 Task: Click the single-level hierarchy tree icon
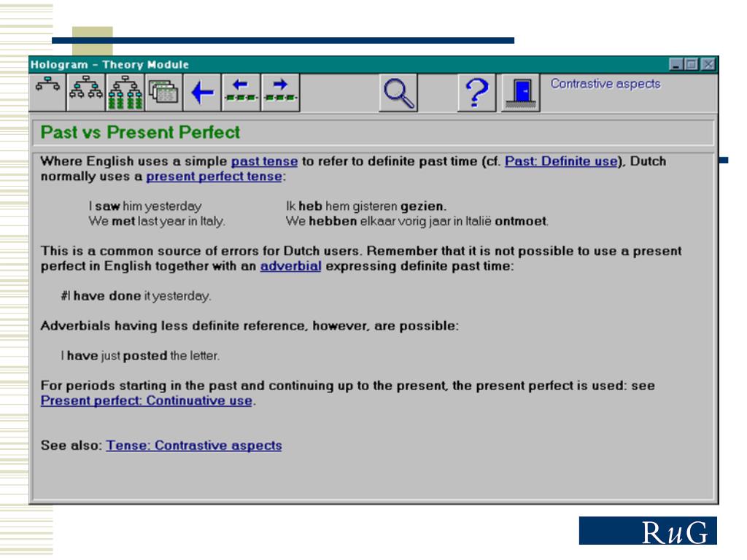[47, 93]
